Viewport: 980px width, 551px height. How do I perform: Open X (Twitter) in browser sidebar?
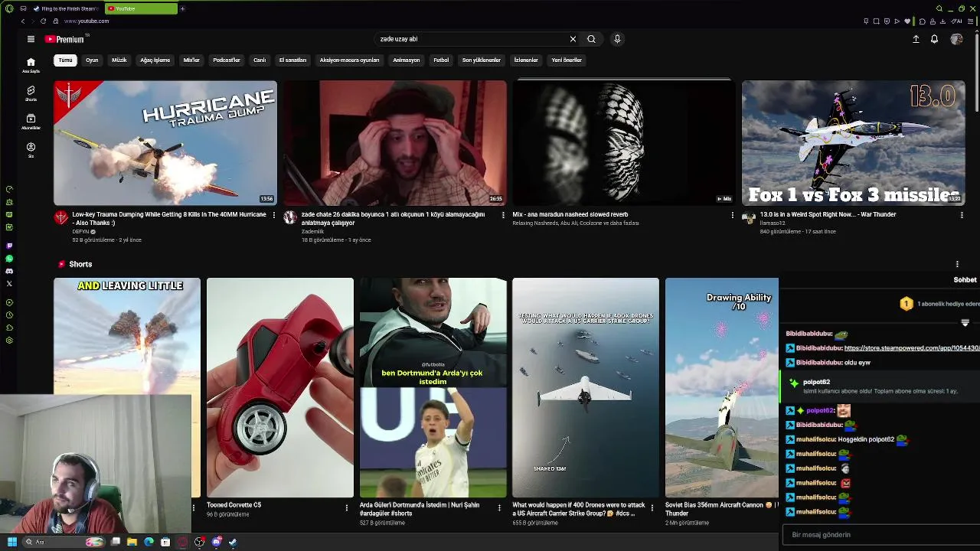point(9,283)
